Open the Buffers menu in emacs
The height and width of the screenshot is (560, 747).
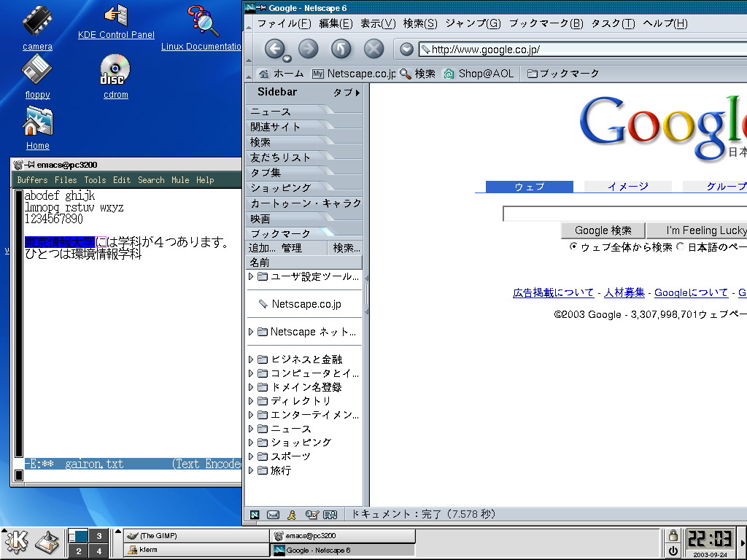[x=32, y=180]
